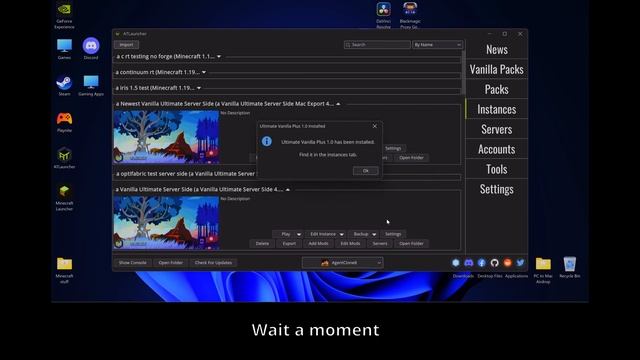Click the Discord desktop shortcut
Viewport: 640px width, 360px height.
91,49
